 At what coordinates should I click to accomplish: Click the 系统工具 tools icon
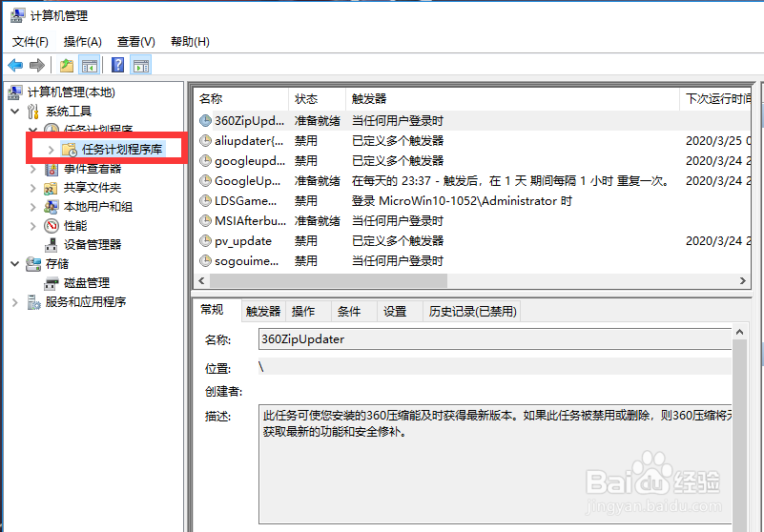click(x=33, y=112)
